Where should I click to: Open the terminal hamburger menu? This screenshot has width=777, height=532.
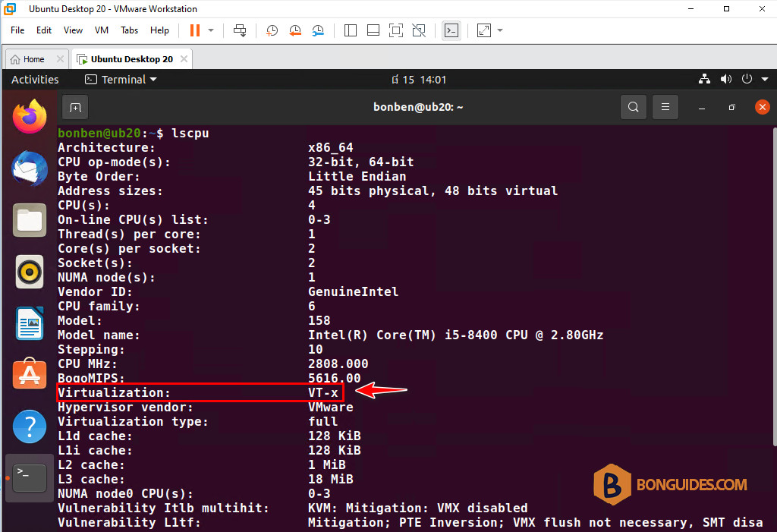coord(665,107)
